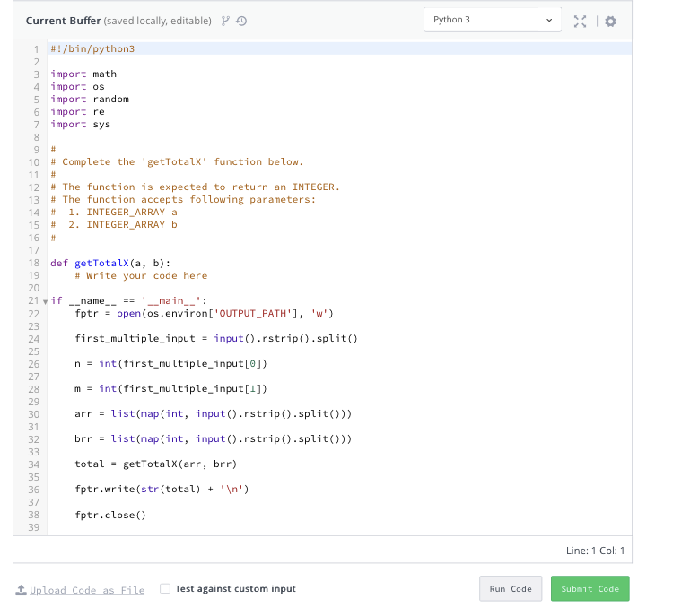Screen dimensions: 673x616
Task: Click 'The function accepts following parameters' comment
Action: 183,199
